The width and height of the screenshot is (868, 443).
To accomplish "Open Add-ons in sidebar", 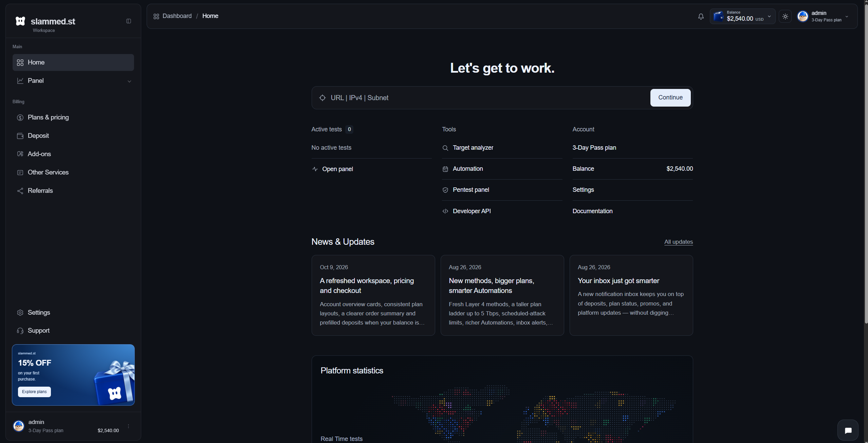I will [x=73, y=154].
